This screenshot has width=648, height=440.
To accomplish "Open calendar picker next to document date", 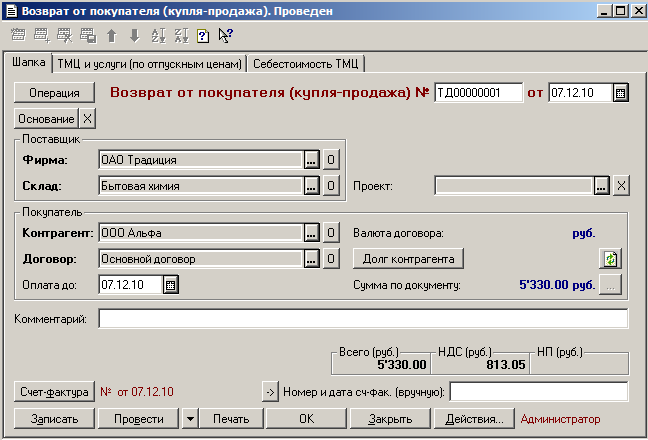I will click(620, 93).
